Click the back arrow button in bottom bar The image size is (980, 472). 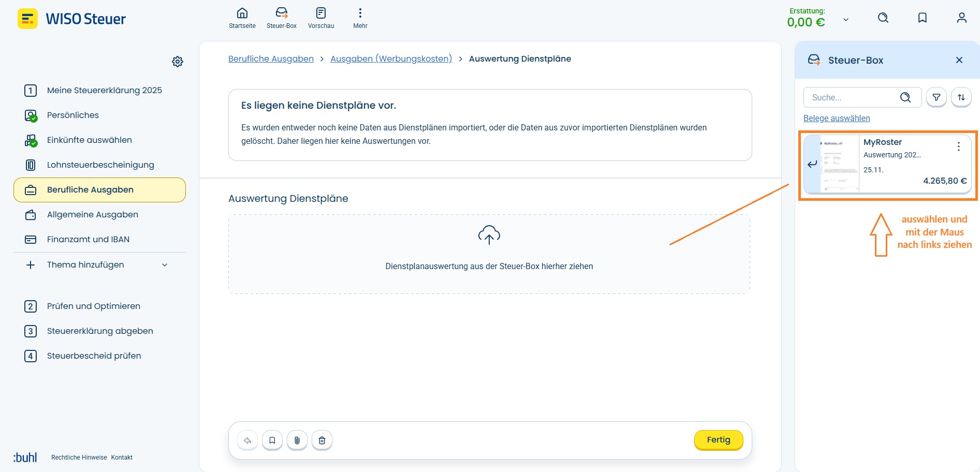pos(247,440)
